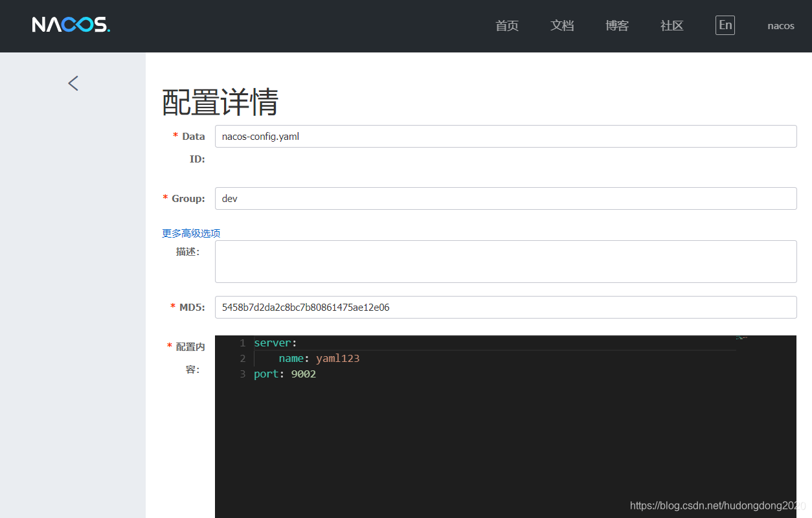Go back with the left arrow icon
812x518 pixels.
pos(73,83)
